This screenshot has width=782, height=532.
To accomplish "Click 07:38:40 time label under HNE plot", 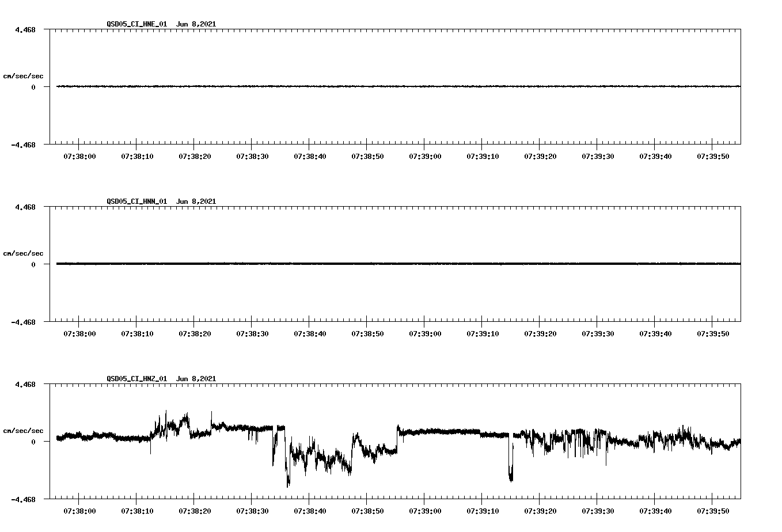I will click(310, 156).
